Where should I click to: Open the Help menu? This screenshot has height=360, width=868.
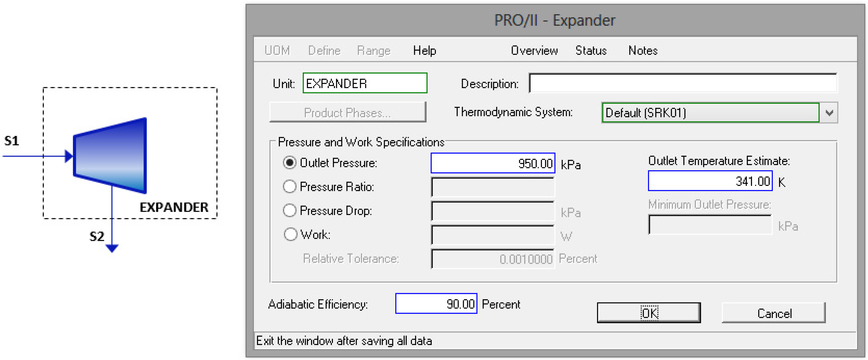[425, 50]
